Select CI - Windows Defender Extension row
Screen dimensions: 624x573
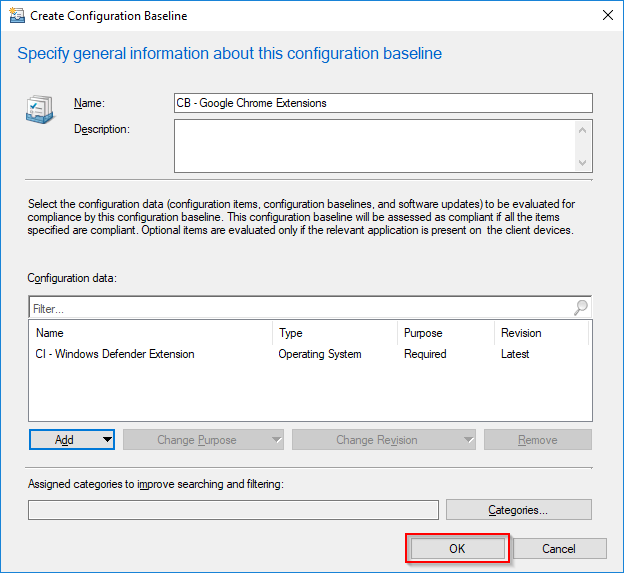click(x=115, y=354)
